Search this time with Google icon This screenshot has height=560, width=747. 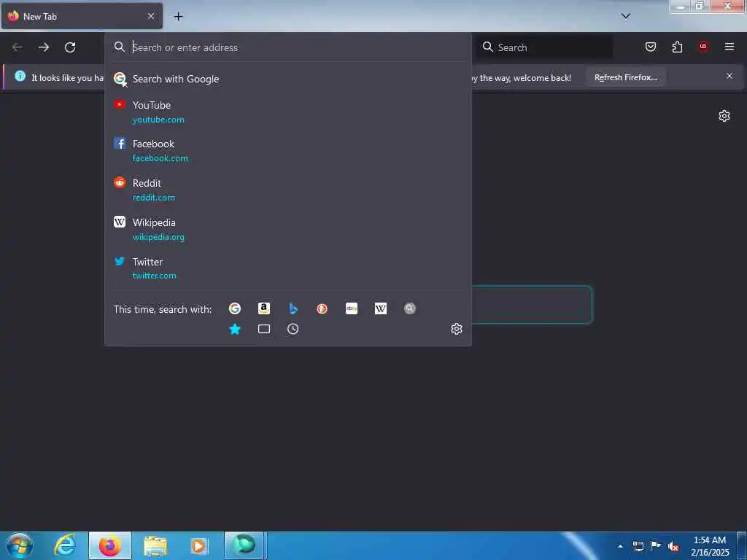[x=235, y=308]
